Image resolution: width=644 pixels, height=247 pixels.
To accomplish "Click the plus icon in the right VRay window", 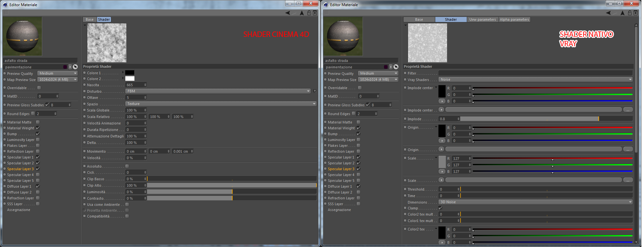I will pos(636,13).
